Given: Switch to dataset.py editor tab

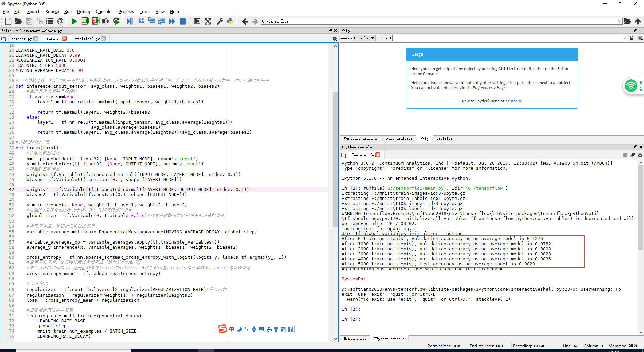Looking at the screenshot, I should 21,39.
